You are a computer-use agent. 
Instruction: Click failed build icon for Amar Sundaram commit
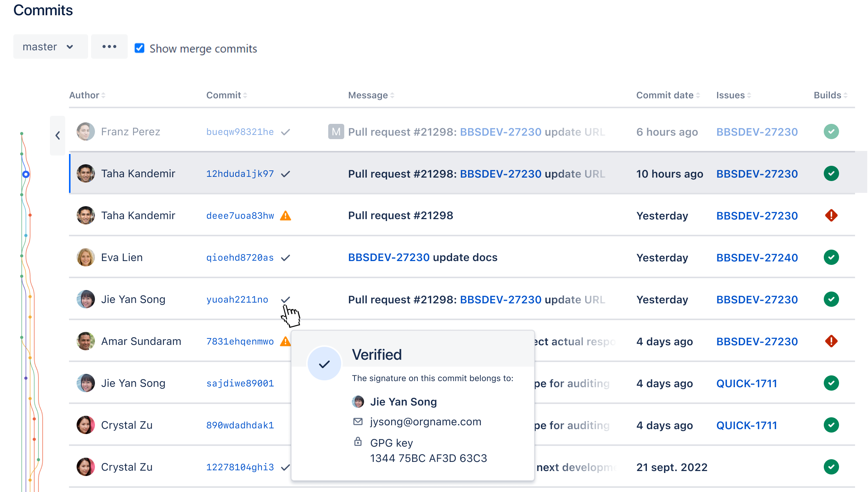831,341
